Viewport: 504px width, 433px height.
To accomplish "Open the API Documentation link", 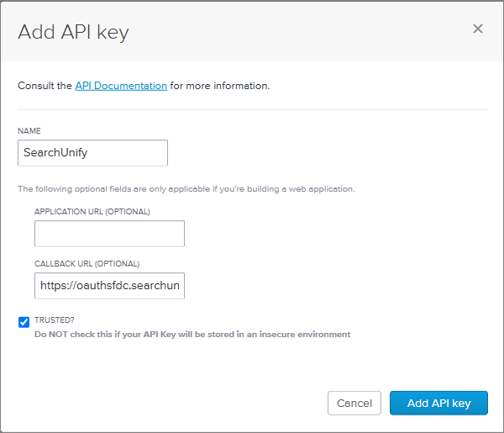I will [x=121, y=86].
